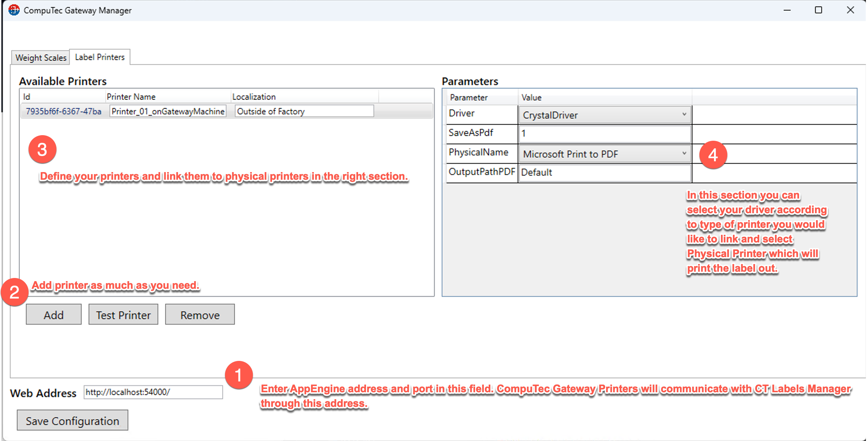Open the Driver dropdown showing CrystalDriver

pos(605,115)
